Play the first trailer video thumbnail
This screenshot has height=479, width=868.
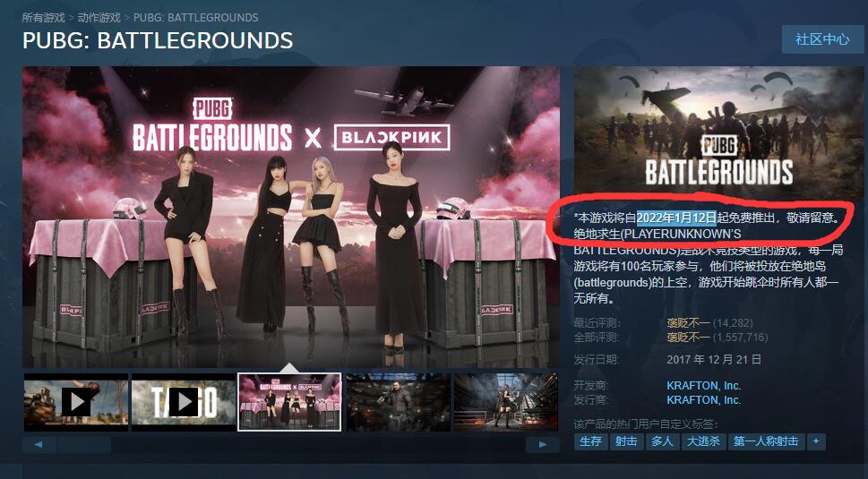click(76, 402)
